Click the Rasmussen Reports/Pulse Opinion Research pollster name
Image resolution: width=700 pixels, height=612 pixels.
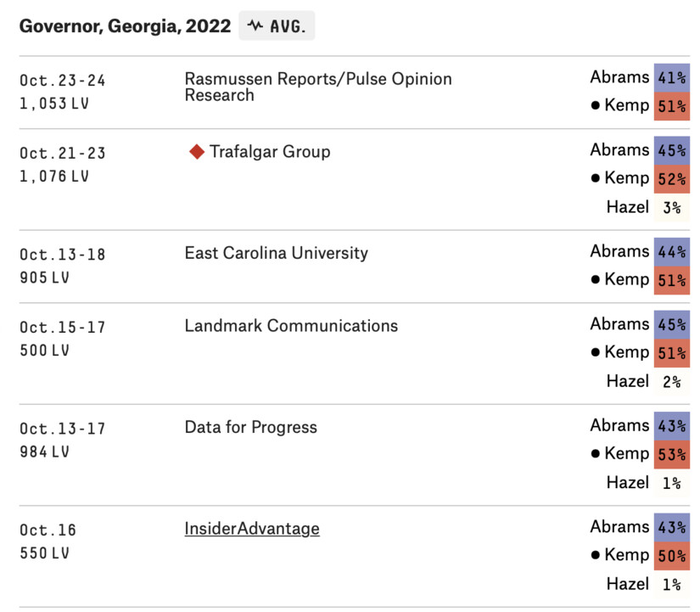pyautogui.click(x=318, y=87)
